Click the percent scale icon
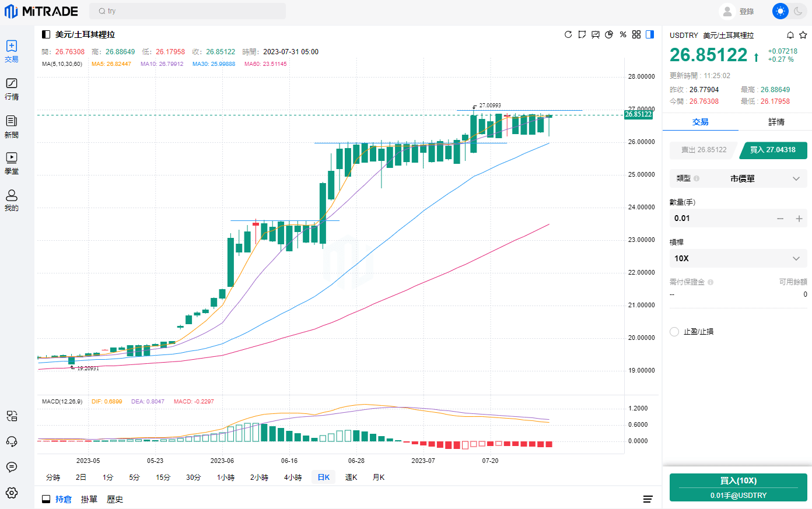Viewport: 812px width, 509px height. (623, 34)
